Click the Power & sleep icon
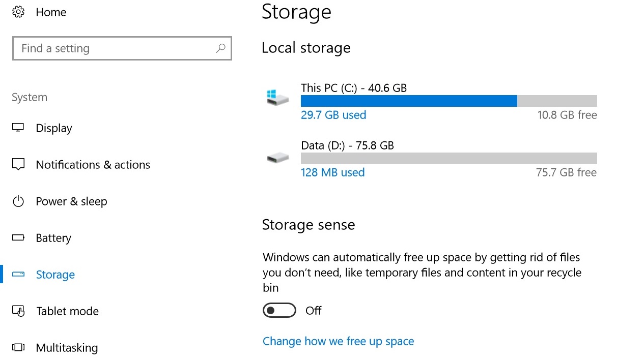The width and height of the screenshot is (644, 360). click(18, 201)
